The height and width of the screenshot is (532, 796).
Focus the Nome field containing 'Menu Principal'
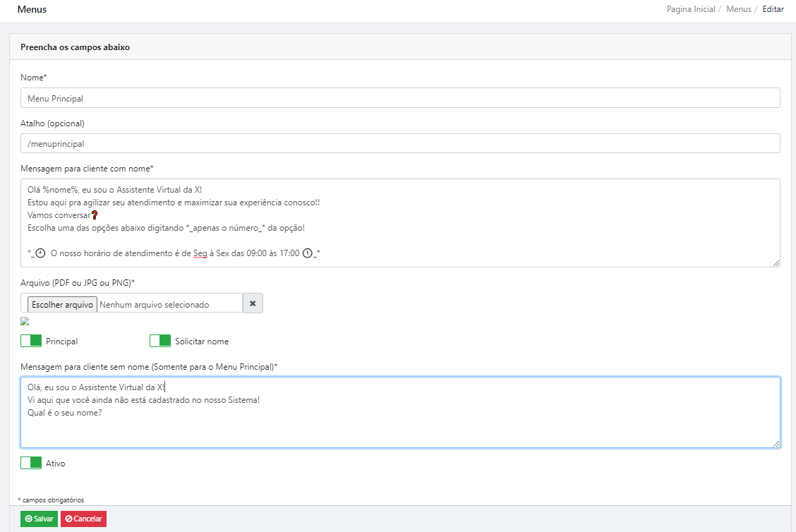point(400,98)
